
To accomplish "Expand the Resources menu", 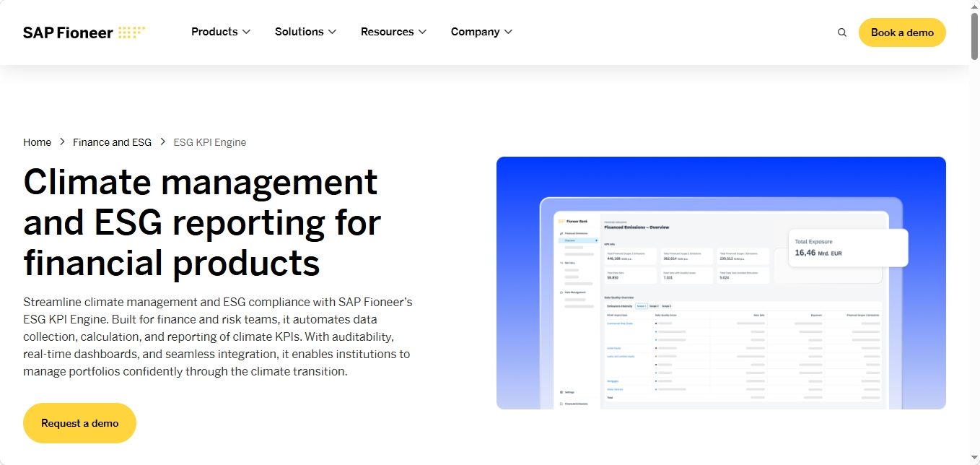I will 394,32.
